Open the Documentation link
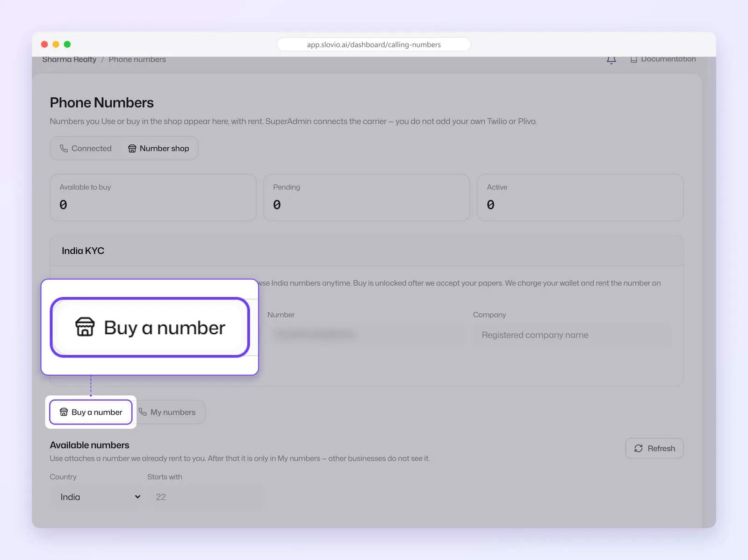Screen dimensions: 748x560 [x=663, y=59]
